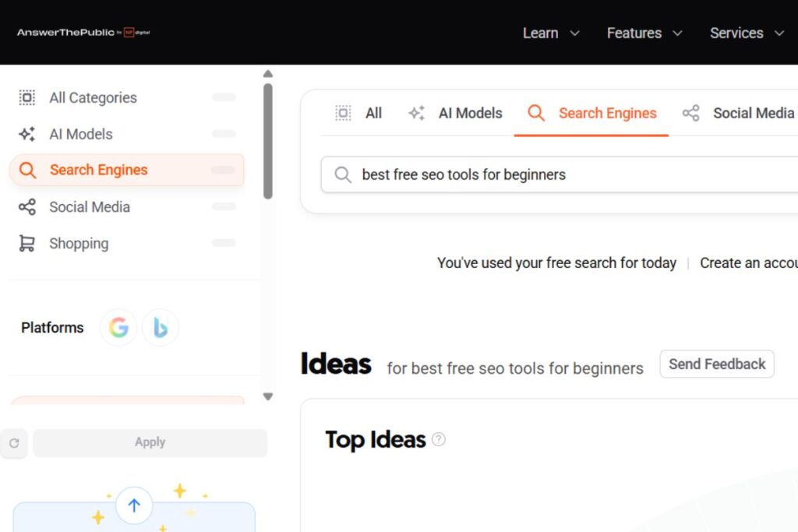Click the Send Feedback button
The image size is (798, 532).
(x=716, y=364)
